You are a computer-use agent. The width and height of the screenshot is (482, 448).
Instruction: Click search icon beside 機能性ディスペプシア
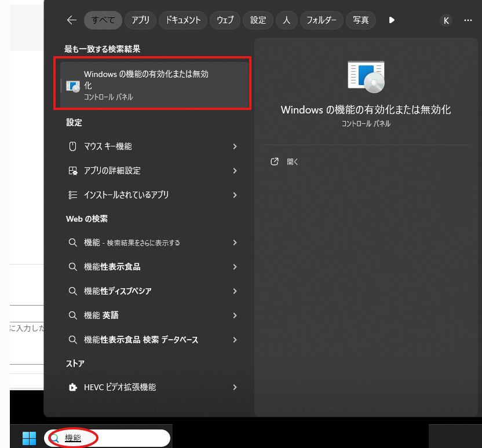pyautogui.click(x=73, y=291)
